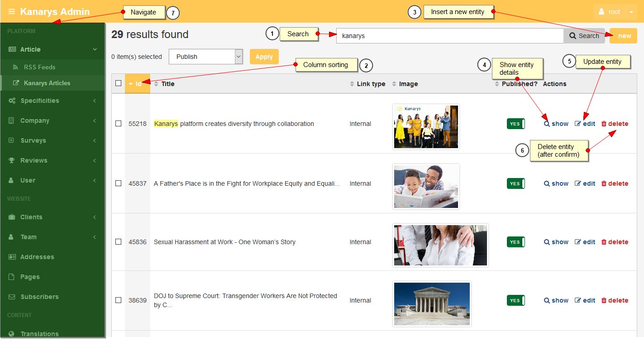Toggle the hamburger navigation menu icon
Screen dimensions: 644x342
(x=12, y=12)
